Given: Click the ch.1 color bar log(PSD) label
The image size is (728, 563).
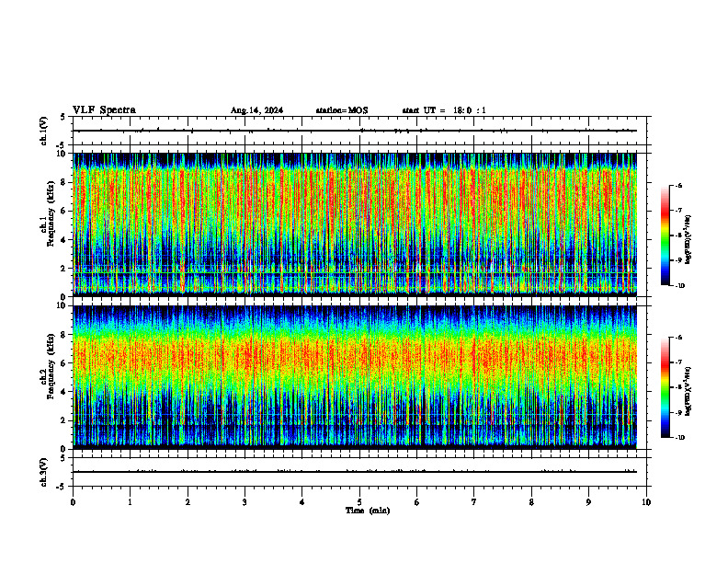Looking at the screenshot, I should (x=688, y=240).
